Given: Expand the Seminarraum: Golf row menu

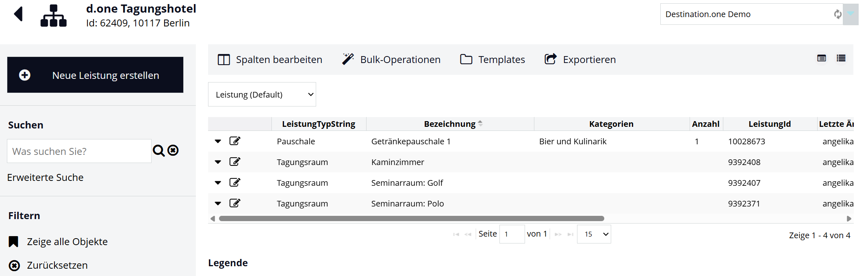Looking at the screenshot, I should tap(218, 183).
